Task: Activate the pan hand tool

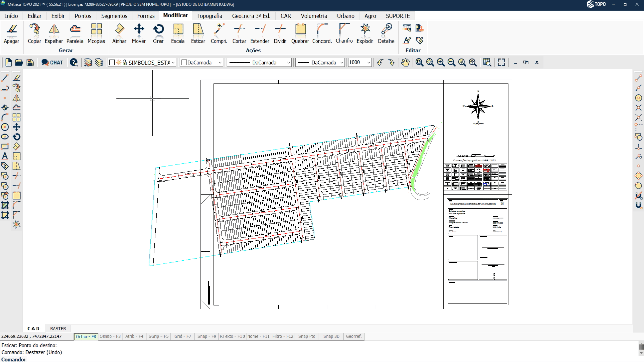Action: pyautogui.click(x=405, y=62)
